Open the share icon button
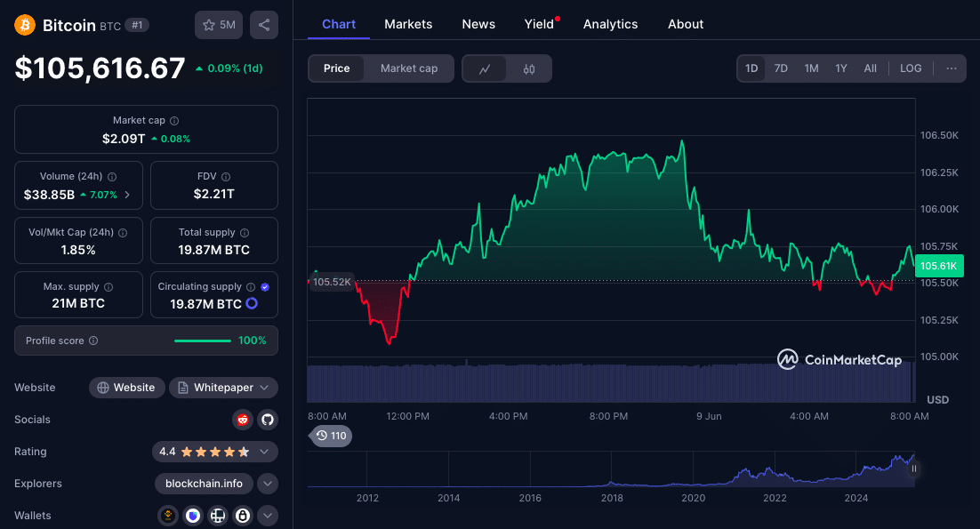Image resolution: width=980 pixels, height=529 pixels. (264, 25)
